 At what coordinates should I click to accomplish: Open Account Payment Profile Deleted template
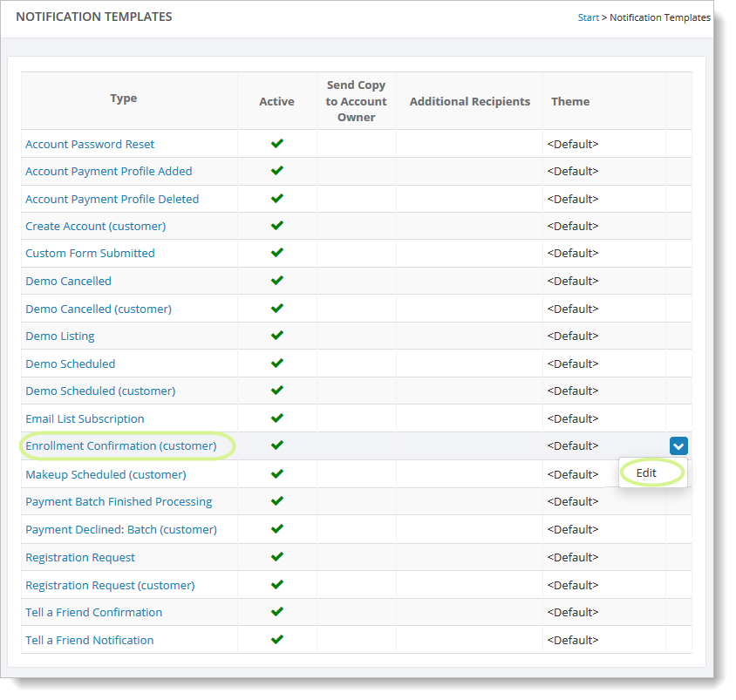point(112,199)
